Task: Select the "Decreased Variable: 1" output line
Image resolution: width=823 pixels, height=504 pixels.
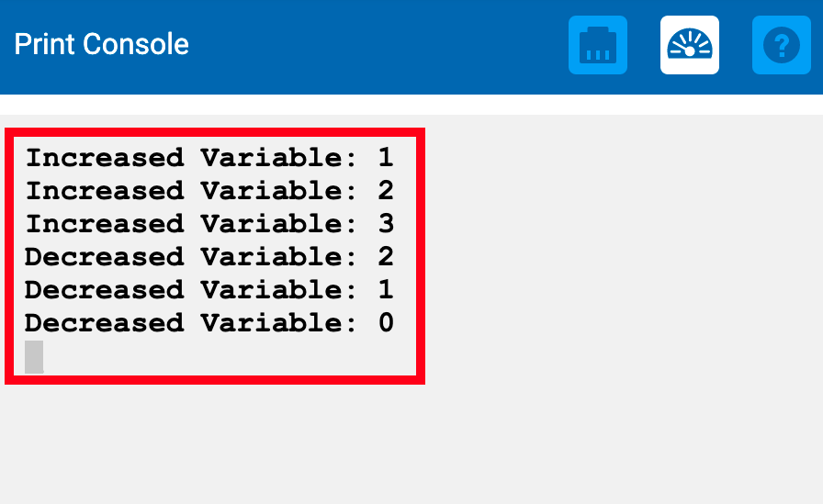Action: pyautogui.click(x=209, y=290)
